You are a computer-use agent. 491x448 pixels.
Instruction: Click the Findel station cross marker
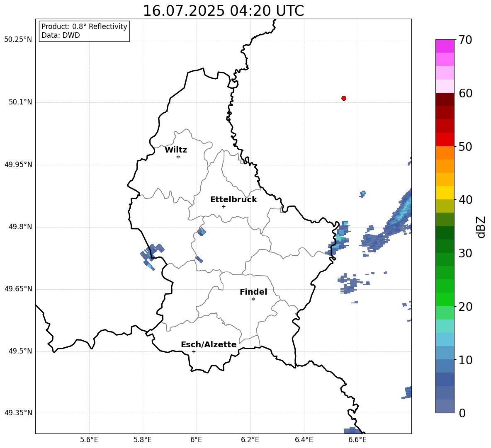point(253,299)
